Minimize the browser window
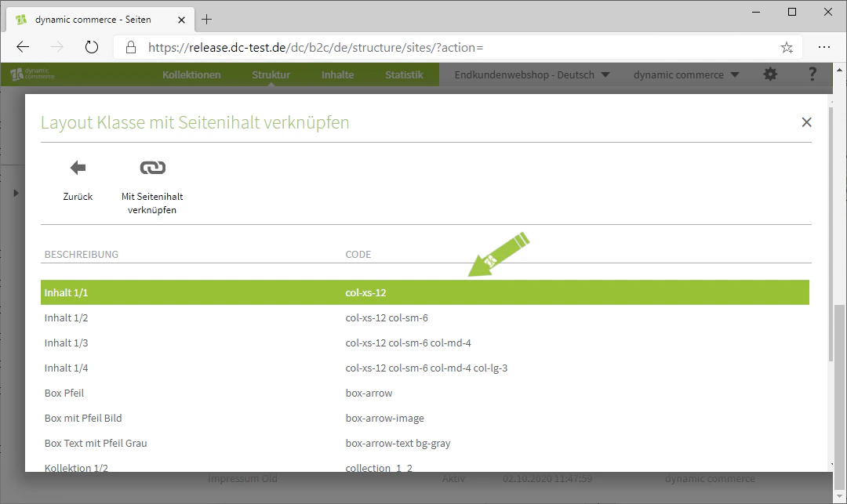Image resolution: width=847 pixels, height=504 pixels. click(x=756, y=12)
